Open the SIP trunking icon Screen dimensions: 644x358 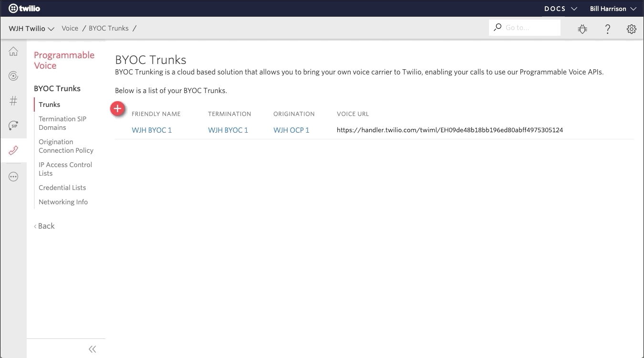tap(13, 126)
